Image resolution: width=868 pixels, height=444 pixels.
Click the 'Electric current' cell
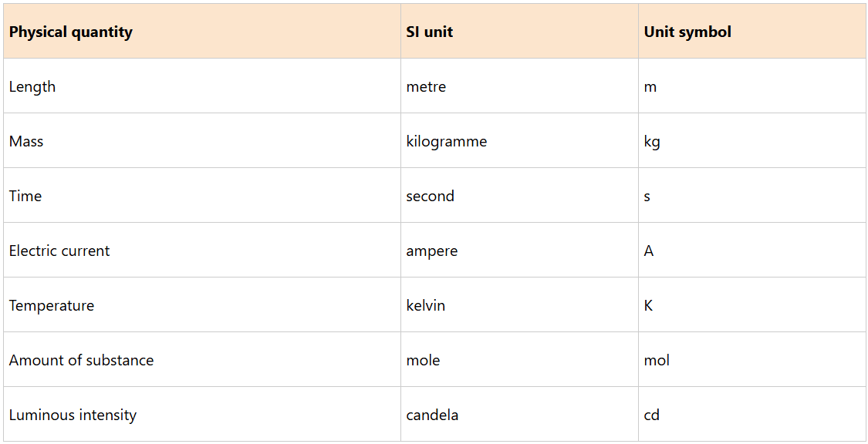59,251
